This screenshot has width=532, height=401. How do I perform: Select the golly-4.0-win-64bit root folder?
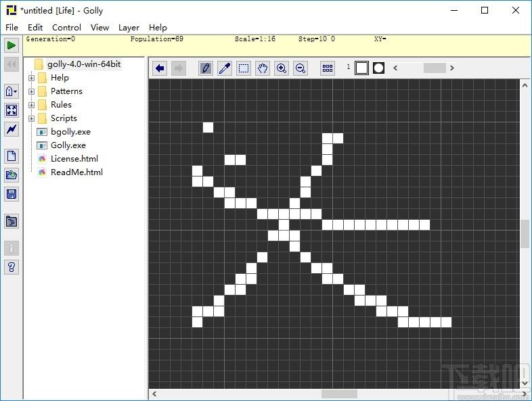[x=84, y=64]
